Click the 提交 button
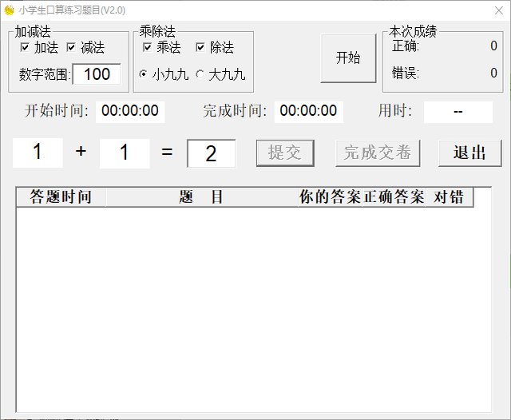This screenshot has width=511, height=420. pos(285,153)
